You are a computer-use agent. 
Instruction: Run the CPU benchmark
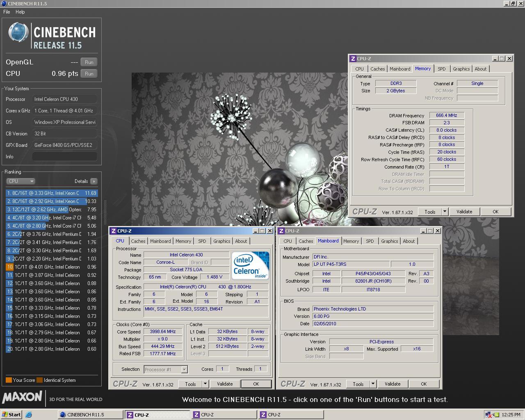coord(89,74)
